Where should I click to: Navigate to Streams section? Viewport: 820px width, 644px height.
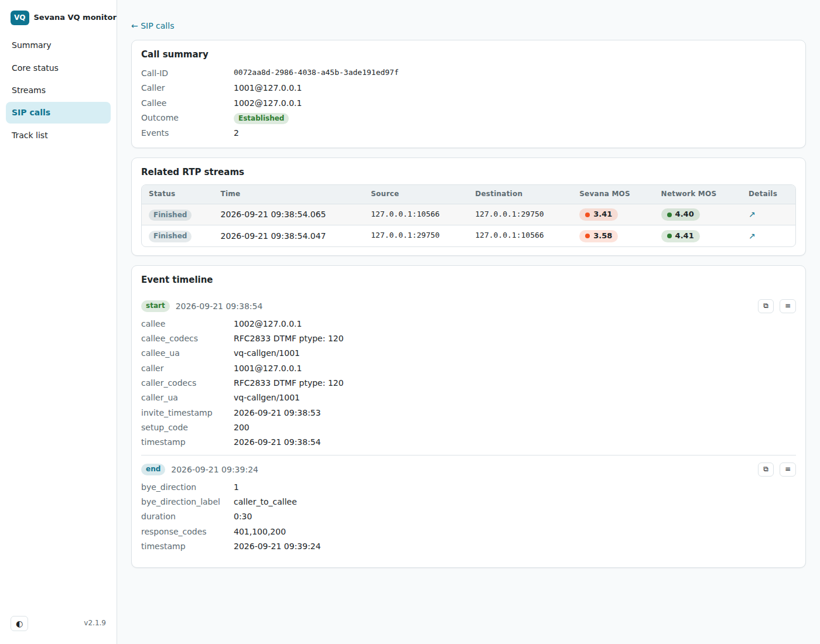pyautogui.click(x=58, y=90)
